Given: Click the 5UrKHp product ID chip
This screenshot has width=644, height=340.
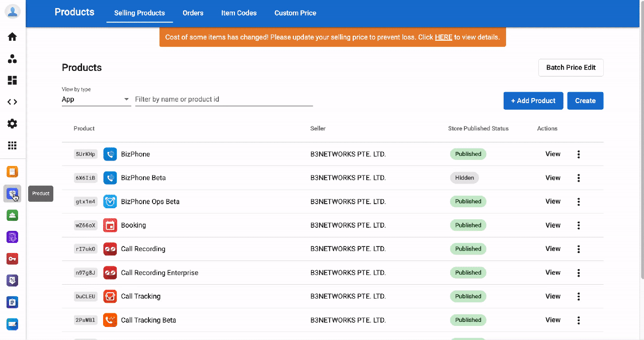Looking at the screenshot, I should 86,154.
